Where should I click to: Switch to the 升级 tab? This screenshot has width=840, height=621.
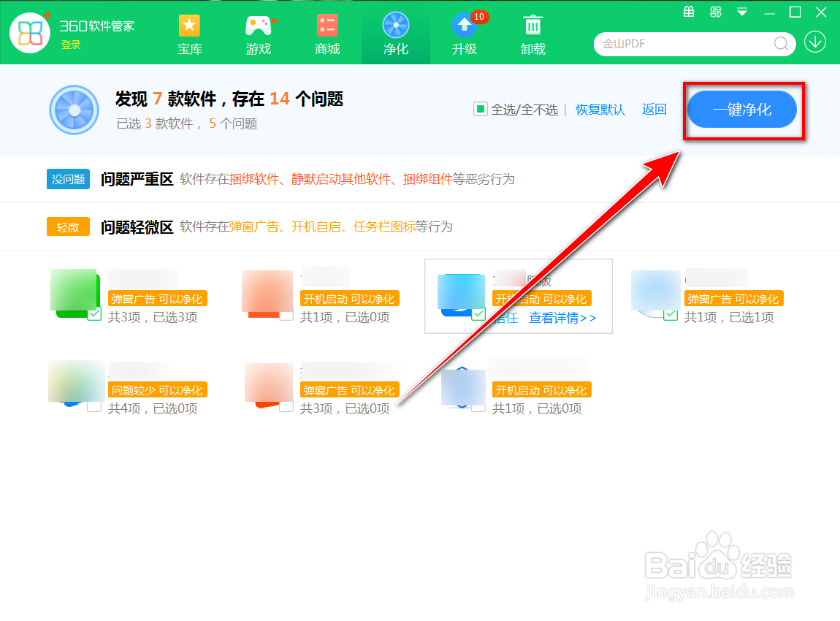(x=464, y=33)
